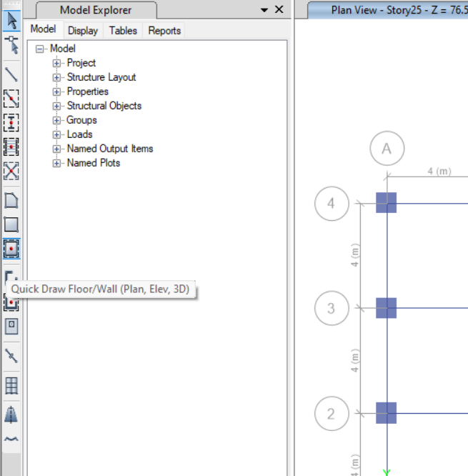Choose Draw Rectangular Floor/Wall tool

point(11,224)
